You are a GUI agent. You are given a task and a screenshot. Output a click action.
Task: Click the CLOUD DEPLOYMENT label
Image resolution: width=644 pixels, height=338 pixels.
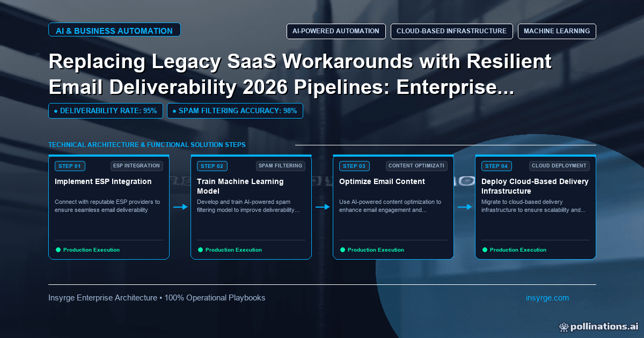click(560, 166)
